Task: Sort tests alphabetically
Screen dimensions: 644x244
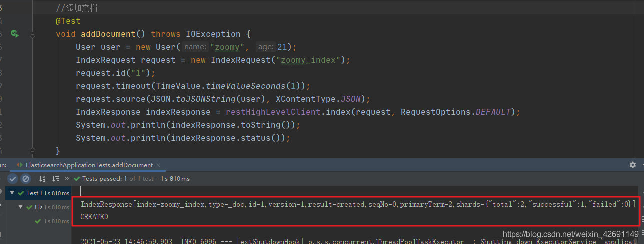Action: 43,178
